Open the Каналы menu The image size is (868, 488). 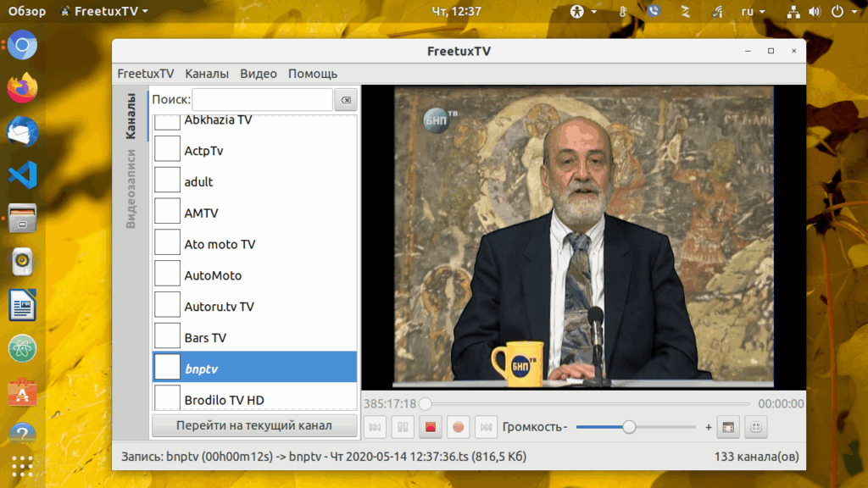207,74
